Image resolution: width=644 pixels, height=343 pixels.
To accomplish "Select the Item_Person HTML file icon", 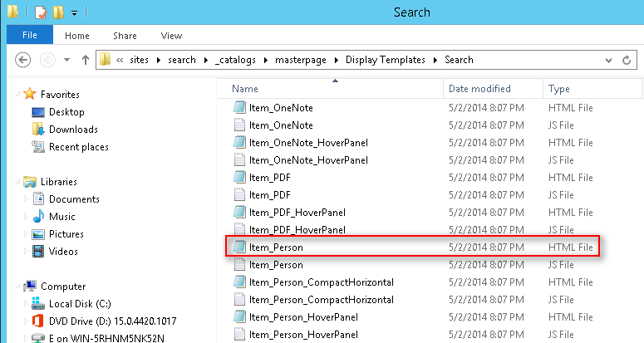I will [239, 247].
